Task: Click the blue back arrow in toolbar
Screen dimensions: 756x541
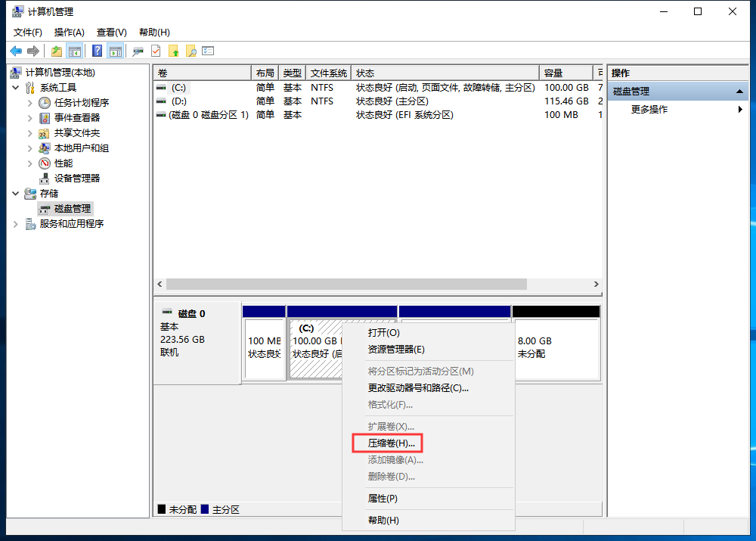Action: point(15,51)
